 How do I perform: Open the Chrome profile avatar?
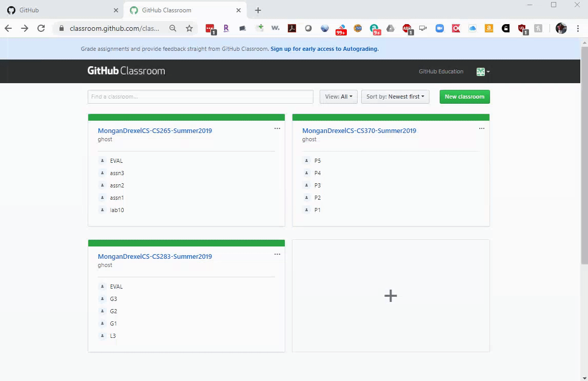[x=561, y=28]
